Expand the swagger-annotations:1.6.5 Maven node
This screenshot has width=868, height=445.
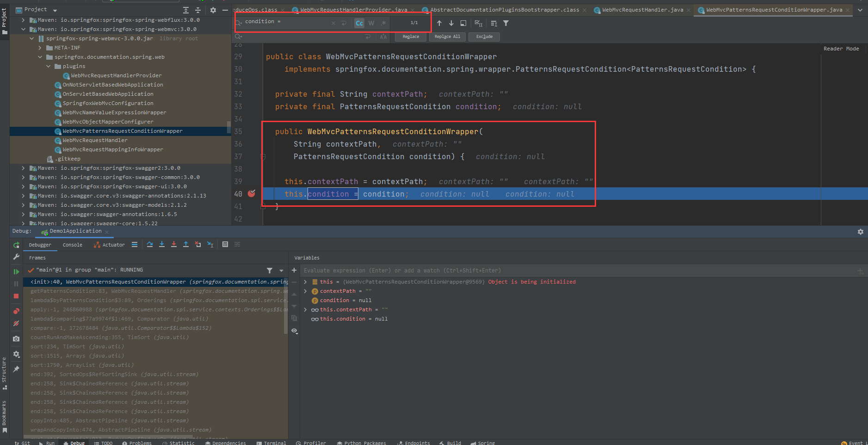point(22,214)
